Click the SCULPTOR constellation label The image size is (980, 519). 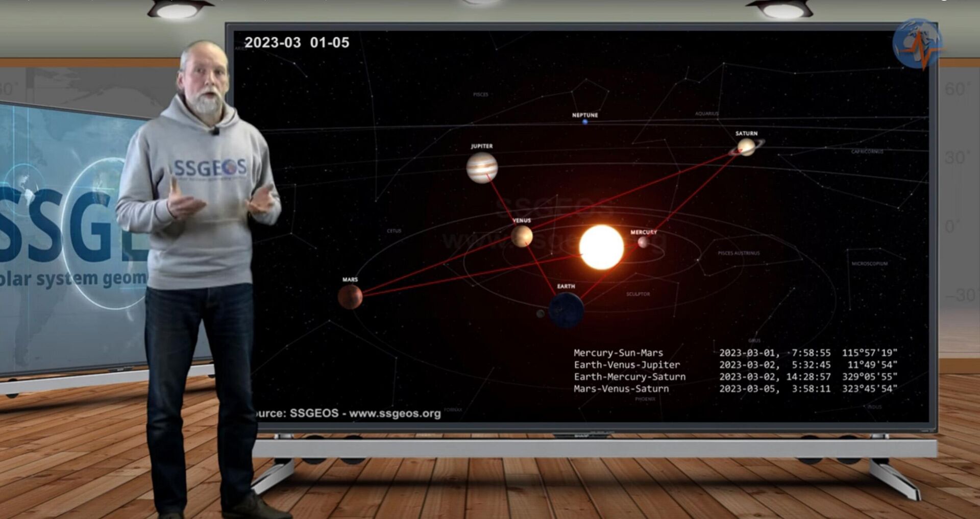click(x=638, y=294)
